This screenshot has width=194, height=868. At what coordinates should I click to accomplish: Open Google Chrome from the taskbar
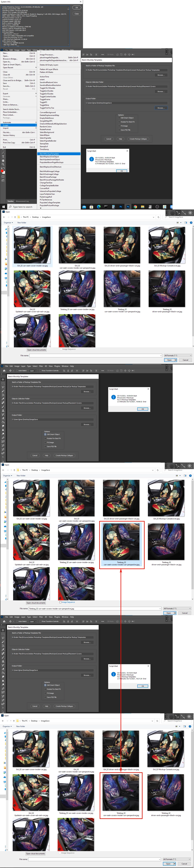point(135,207)
